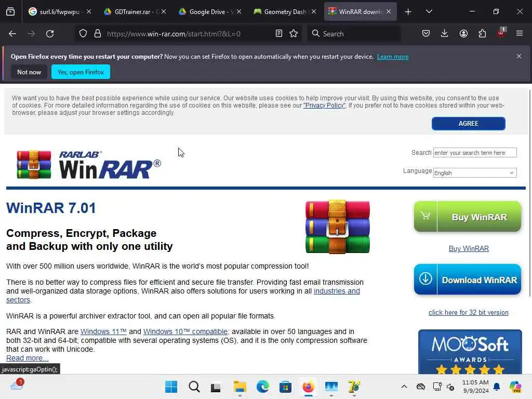Open the Read more link
Viewport: 532px width, 399px height.
(x=27, y=358)
